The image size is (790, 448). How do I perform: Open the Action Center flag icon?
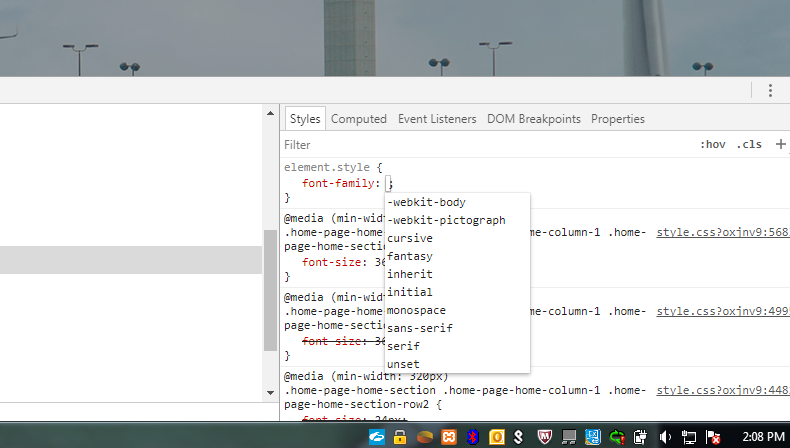pyautogui.click(x=713, y=437)
